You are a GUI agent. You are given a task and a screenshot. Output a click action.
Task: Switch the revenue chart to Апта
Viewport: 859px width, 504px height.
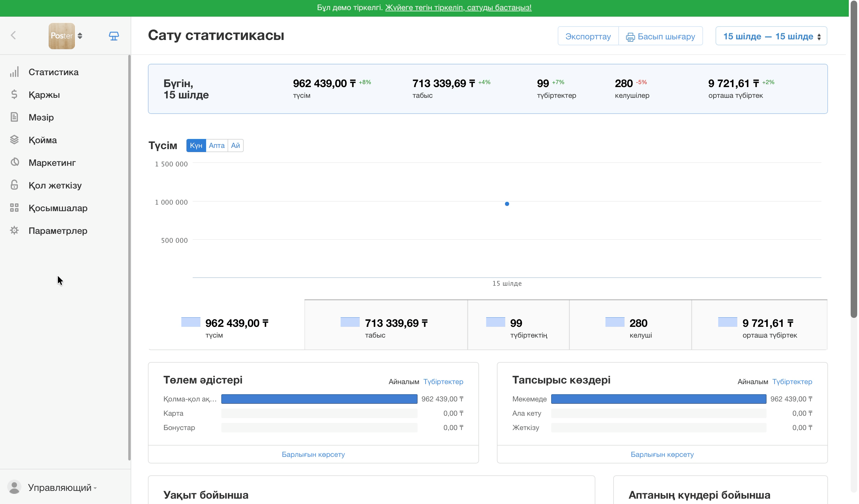pos(217,146)
